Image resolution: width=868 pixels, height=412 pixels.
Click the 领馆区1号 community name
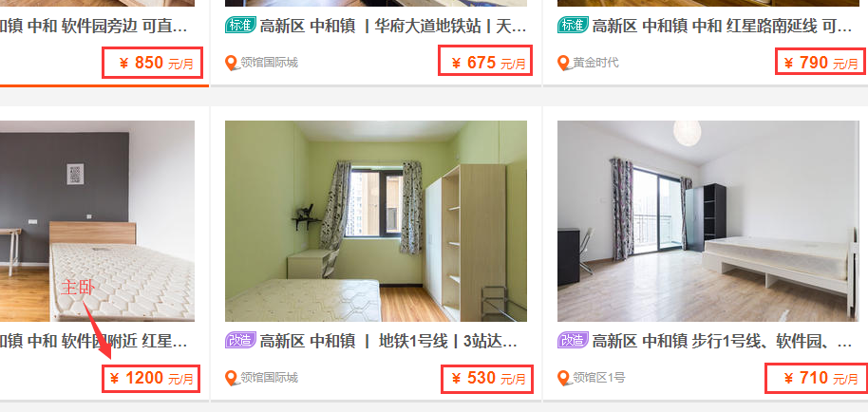pos(599,378)
